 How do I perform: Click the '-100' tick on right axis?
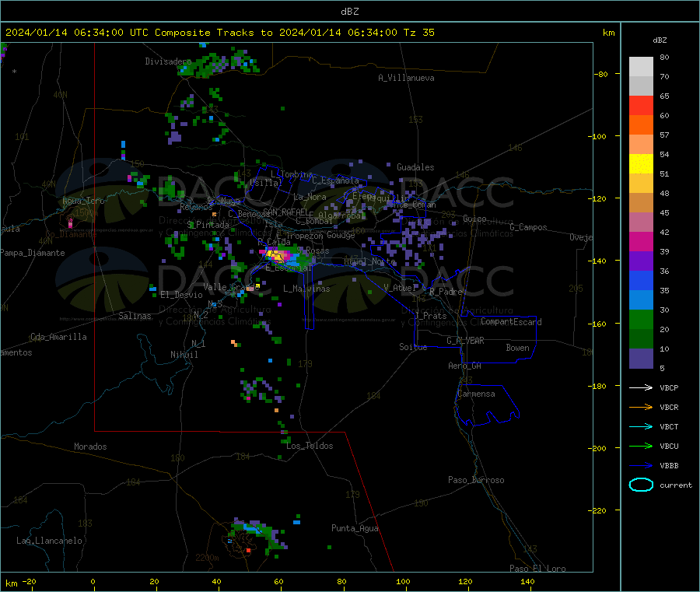(x=597, y=136)
